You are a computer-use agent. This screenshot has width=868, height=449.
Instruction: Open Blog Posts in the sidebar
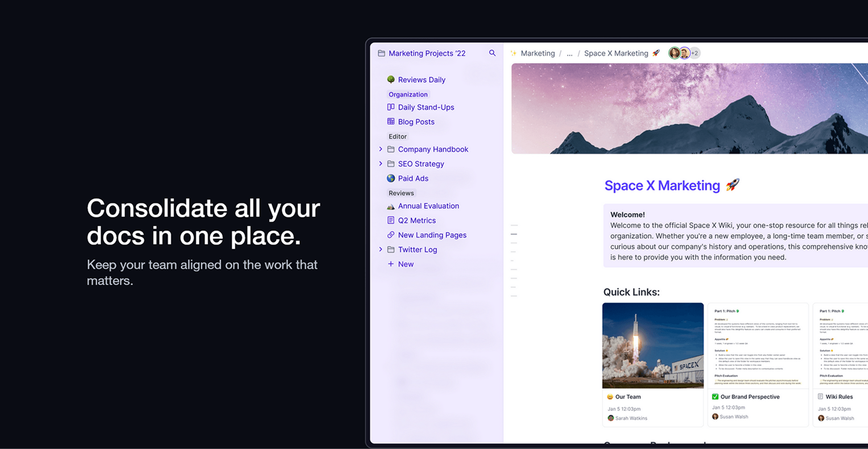[416, 122]
